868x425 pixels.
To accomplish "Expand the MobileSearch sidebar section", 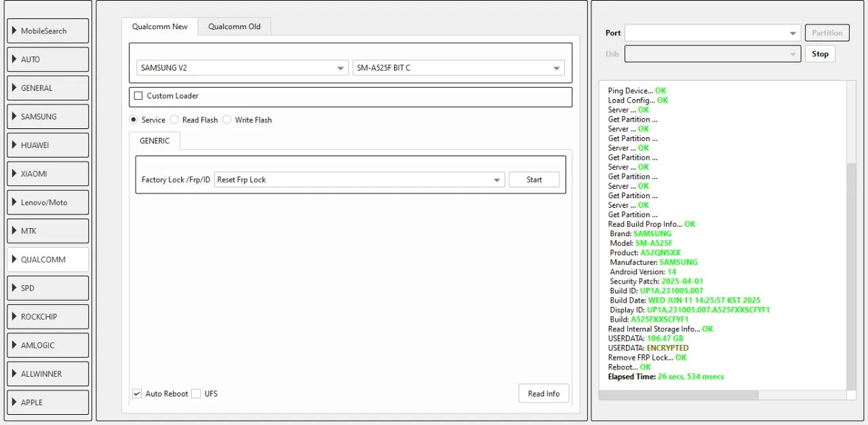I will point(48,31).
